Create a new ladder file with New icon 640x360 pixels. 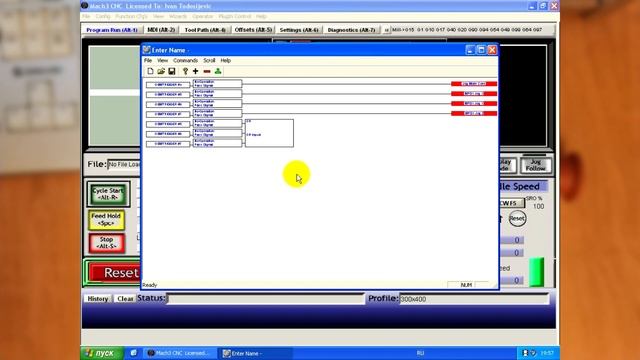click(150, 71)
